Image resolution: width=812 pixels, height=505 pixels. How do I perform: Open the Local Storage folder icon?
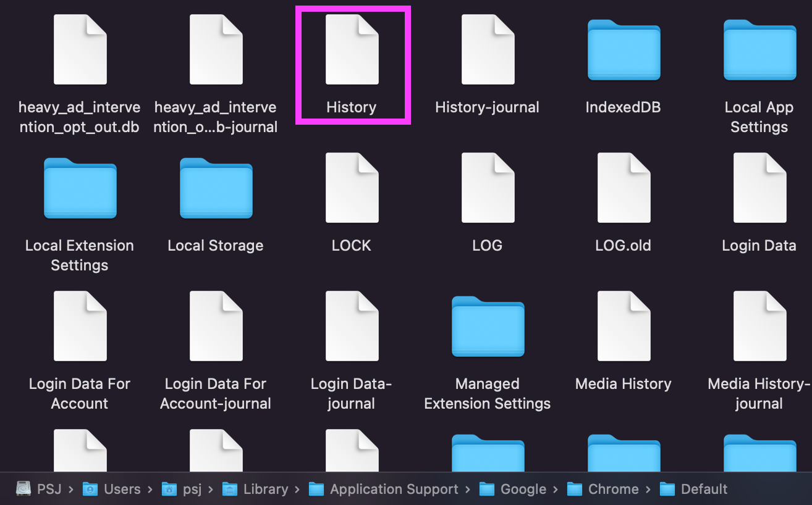216,188
